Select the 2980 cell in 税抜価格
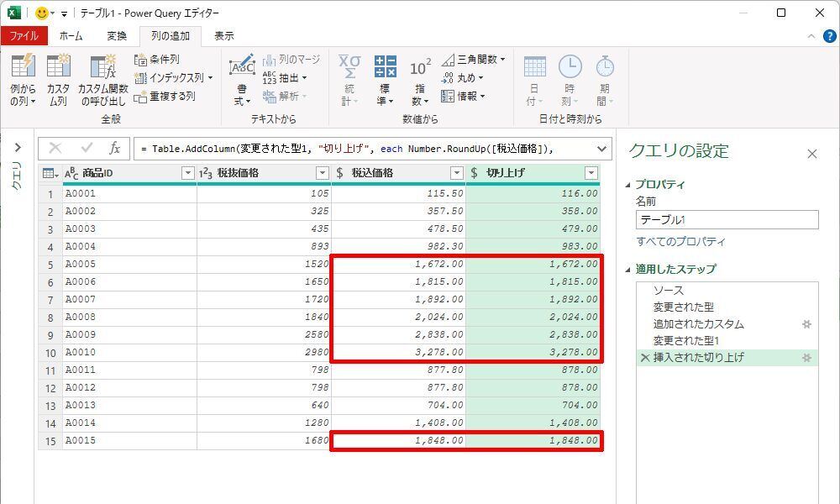The height and width of the screenshot is (504, 840). pos(264,353)
